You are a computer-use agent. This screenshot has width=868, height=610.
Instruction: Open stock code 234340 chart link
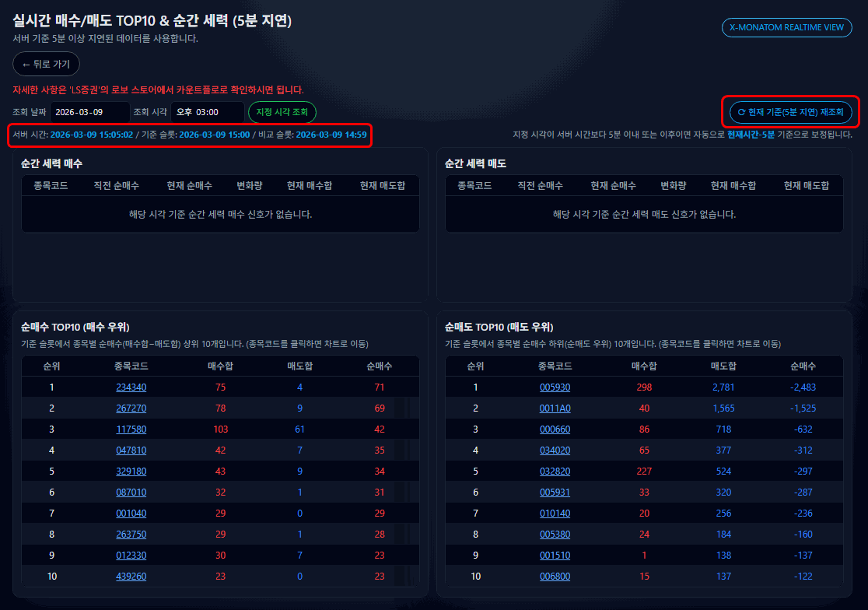pos(131,387)
